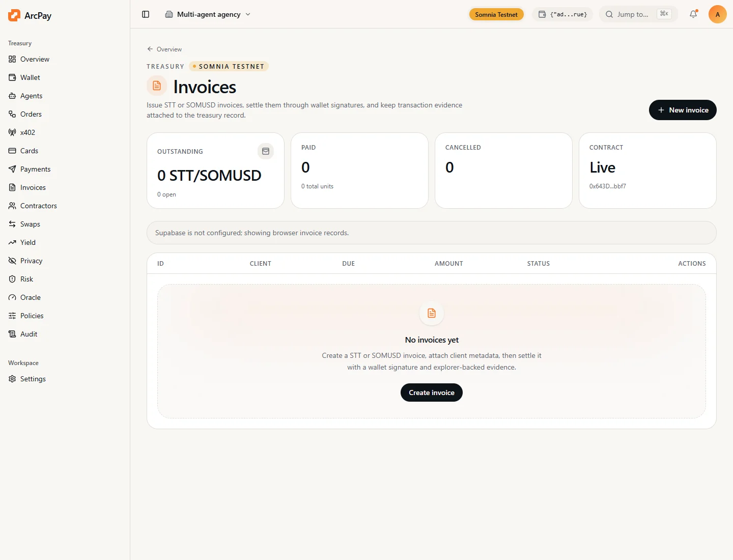Open the Contractors people icon
Image resolution: width=733 pixels, height=560 pixels.
pos(12,206)
